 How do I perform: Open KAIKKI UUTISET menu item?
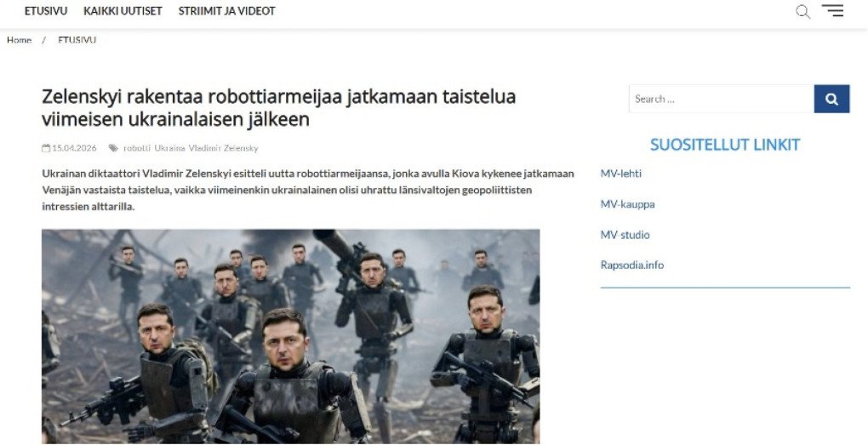(x=123, y=11)
